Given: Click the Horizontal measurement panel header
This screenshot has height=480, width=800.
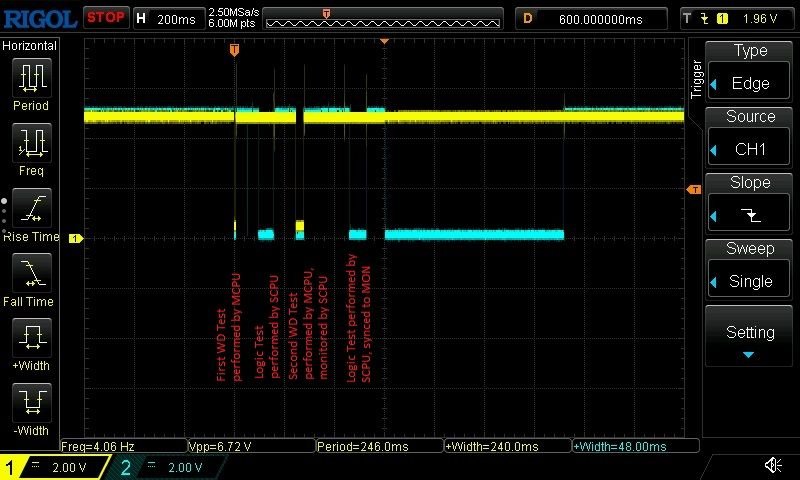Looking at the screenshot, I should point(30,46).
